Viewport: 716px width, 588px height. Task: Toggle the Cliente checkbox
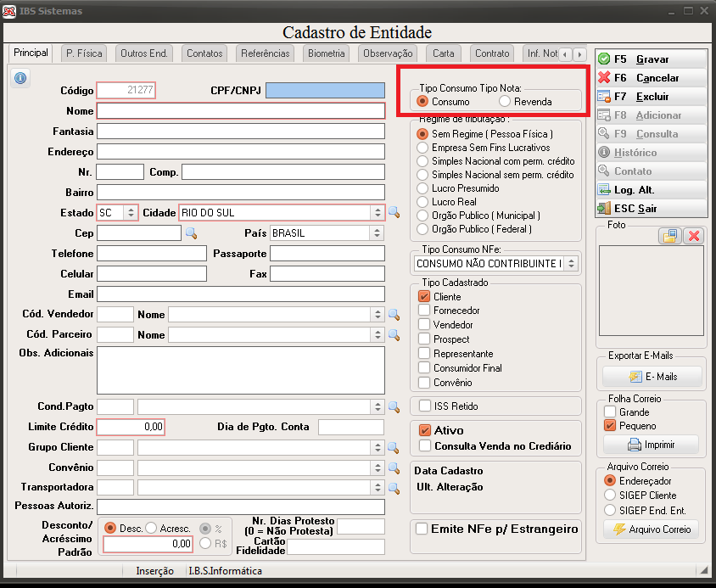[x=424, y=296]
